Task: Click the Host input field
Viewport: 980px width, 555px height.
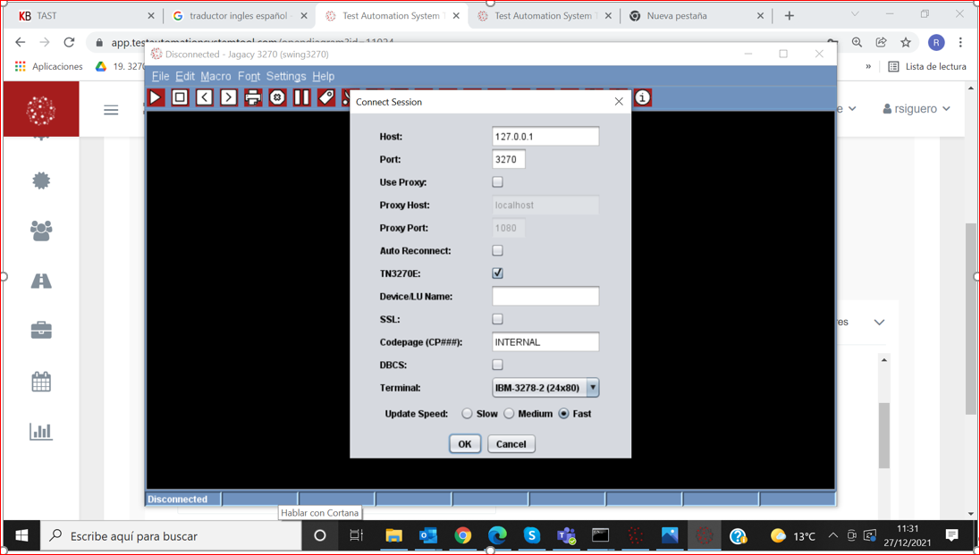Action: (x=545, y=137)
